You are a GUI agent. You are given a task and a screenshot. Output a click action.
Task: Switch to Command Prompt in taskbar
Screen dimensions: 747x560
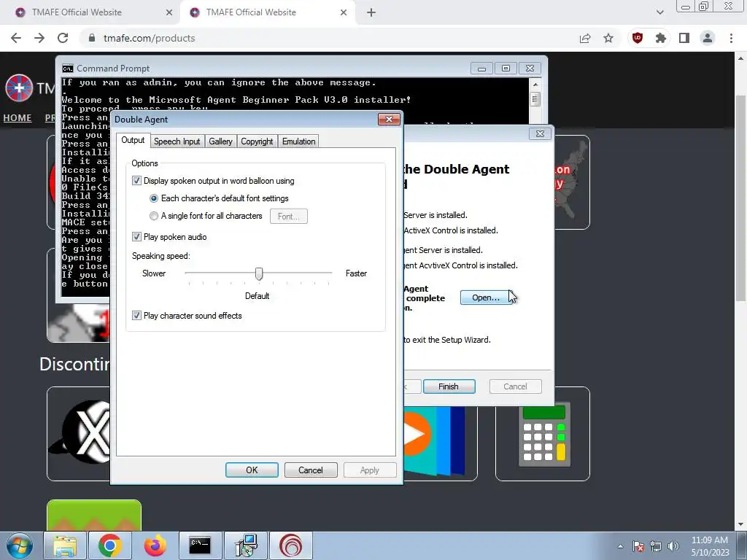[x=200, y=545]
